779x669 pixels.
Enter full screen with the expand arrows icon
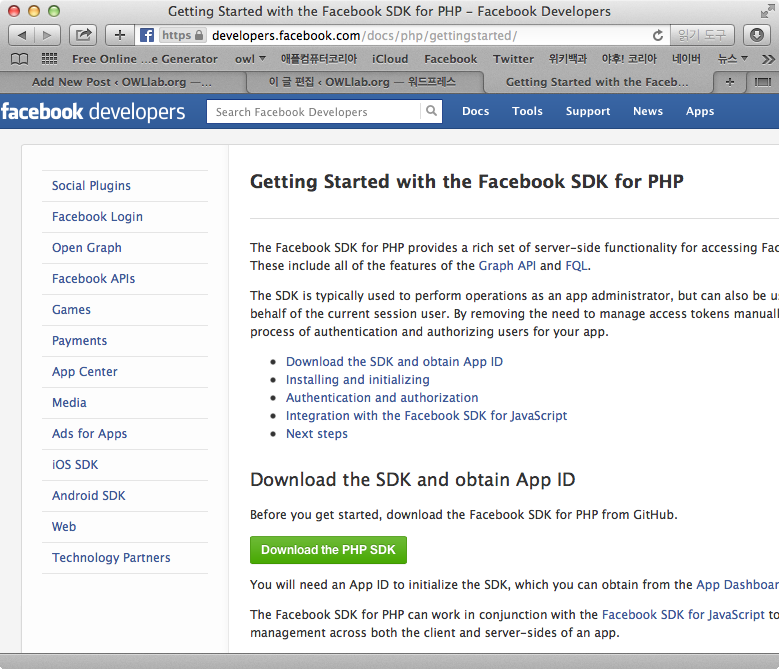pos(767,11)
